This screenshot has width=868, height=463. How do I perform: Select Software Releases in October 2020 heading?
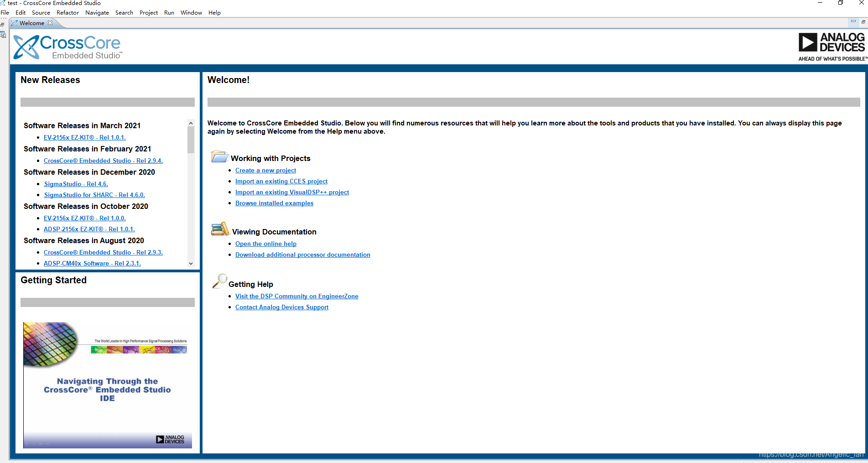coord(86,206)
